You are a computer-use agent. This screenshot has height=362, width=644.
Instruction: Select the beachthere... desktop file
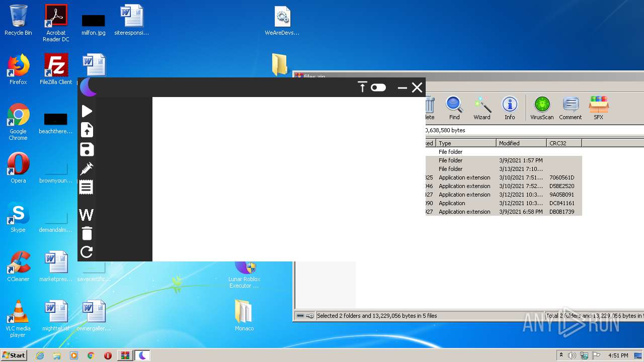(55, 124)
